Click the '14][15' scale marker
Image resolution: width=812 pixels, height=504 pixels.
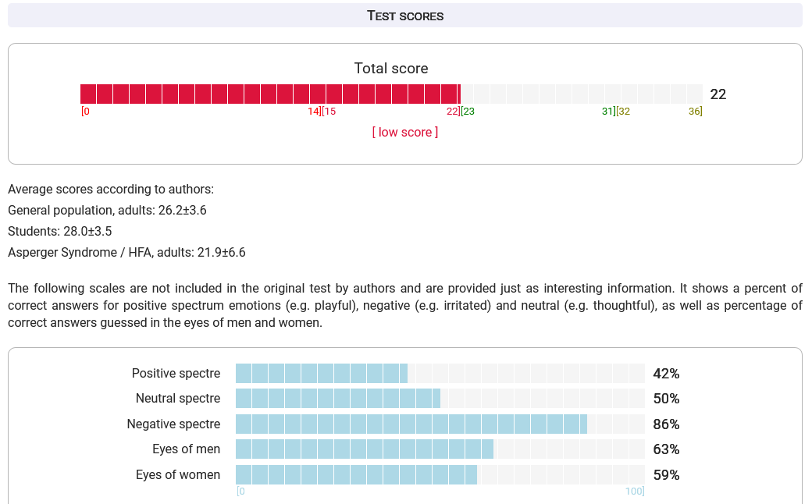pos(322,112)
